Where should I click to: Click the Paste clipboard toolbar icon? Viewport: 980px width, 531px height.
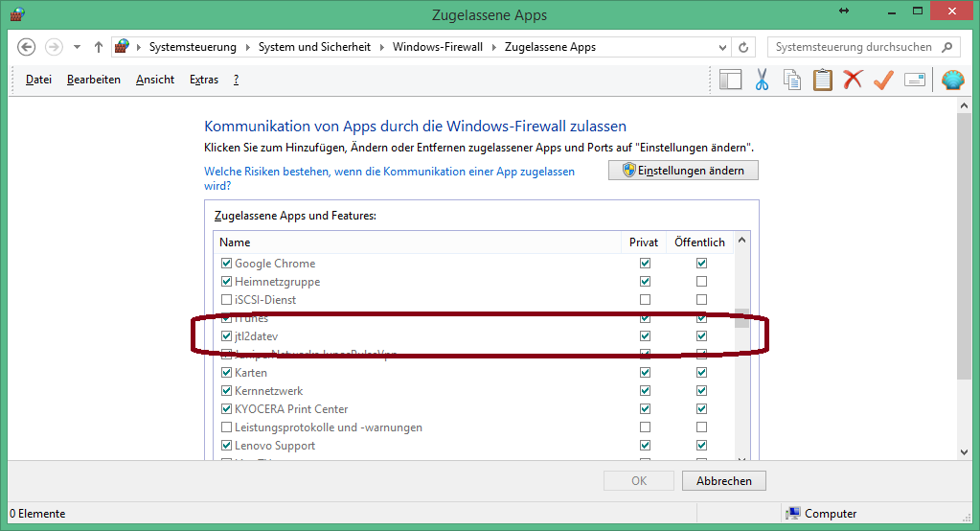point(822,81)
